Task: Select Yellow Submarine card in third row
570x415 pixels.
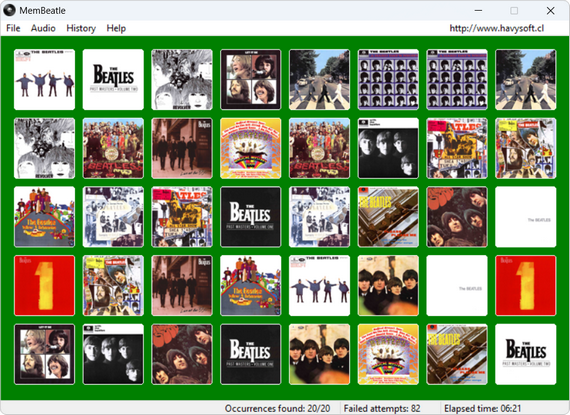Action: coord(44,217)
